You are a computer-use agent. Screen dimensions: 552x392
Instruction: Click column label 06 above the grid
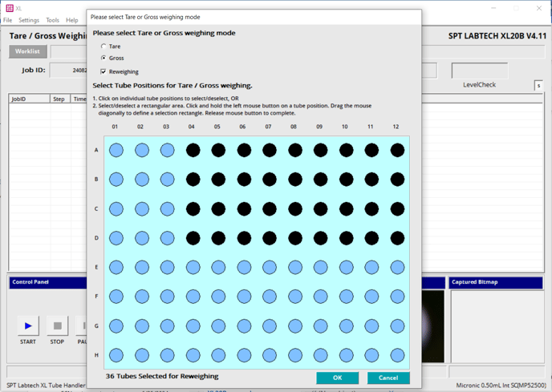point(242,127)
